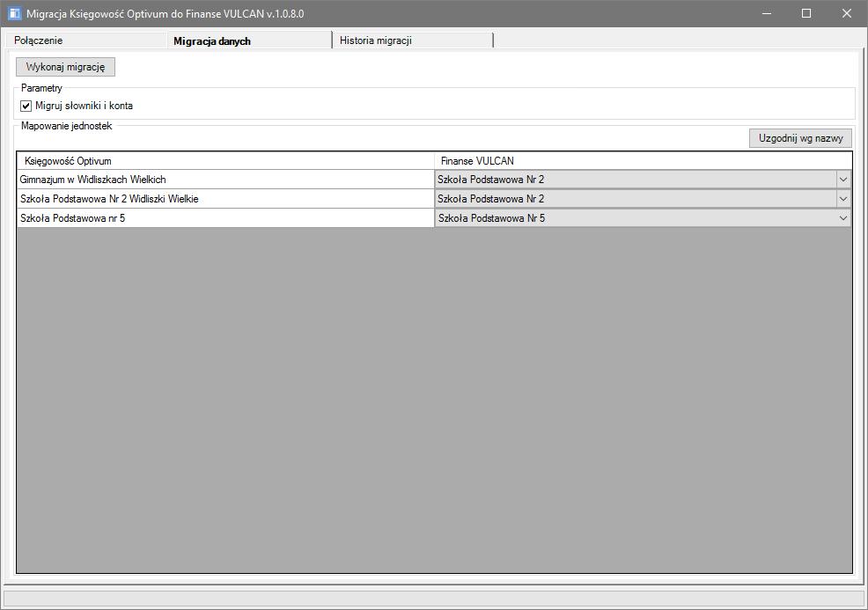Click the application icon in title bar
This screenshot has height=610, width=868.
click(x=14, y=13)
